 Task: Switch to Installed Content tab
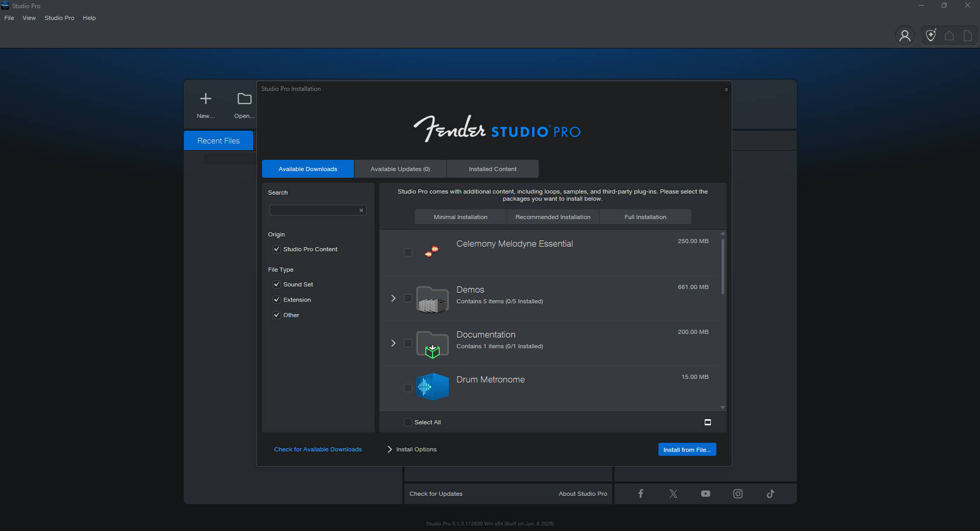click(493, 169)
